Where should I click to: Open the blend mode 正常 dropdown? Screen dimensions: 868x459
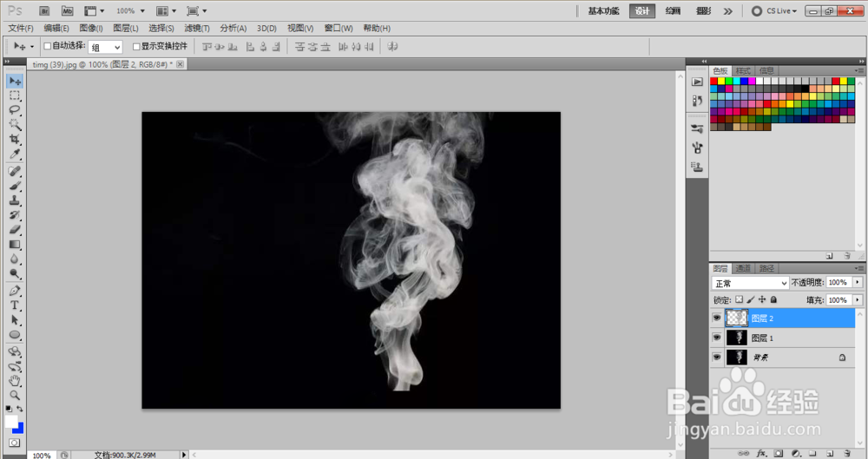click(750, 283)
